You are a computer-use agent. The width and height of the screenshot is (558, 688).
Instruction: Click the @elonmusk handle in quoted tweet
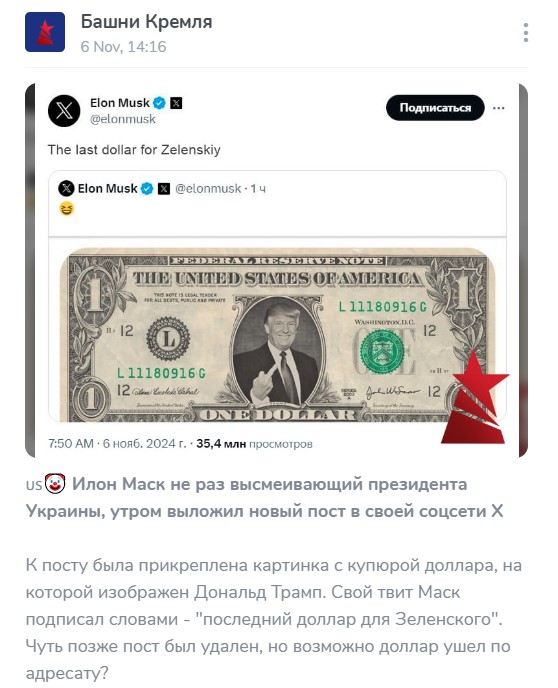(x=208, y=189)
